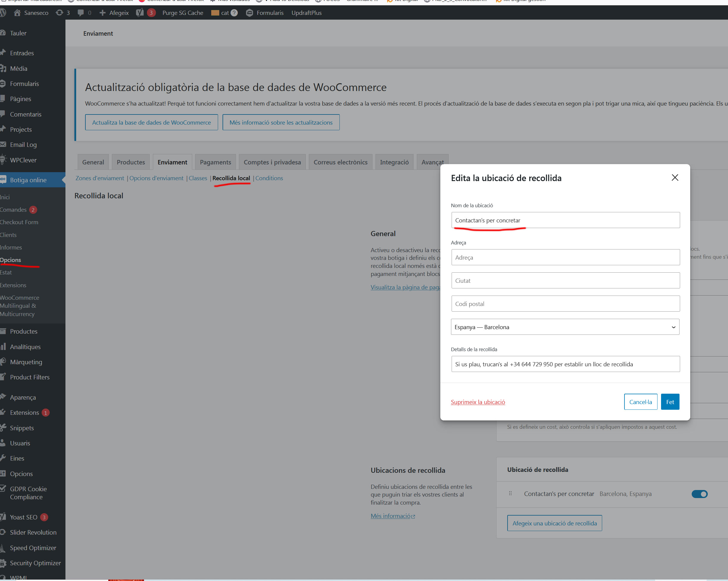Click the cat language flag icon
This screenshot has height=581, width=728.
pyautogui.click(x=215, y=13)
